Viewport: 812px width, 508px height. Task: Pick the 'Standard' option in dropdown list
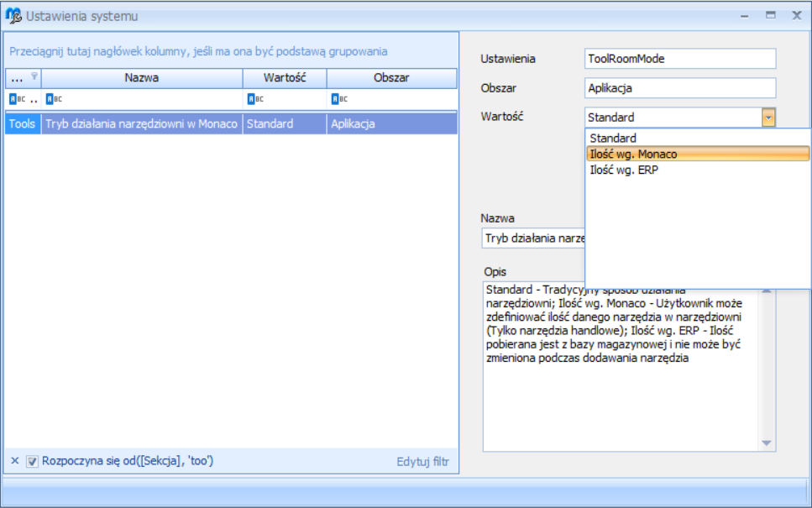(613, 138)
